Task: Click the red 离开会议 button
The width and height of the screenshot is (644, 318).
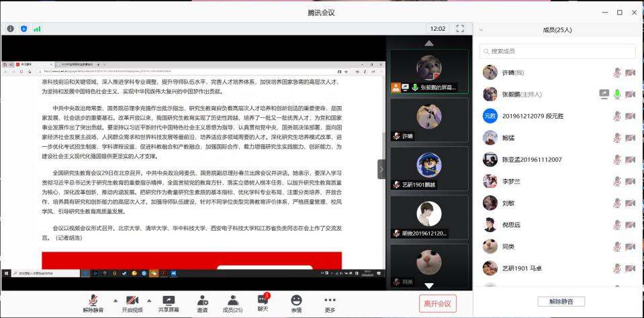Action: click(x=437, y=303)
